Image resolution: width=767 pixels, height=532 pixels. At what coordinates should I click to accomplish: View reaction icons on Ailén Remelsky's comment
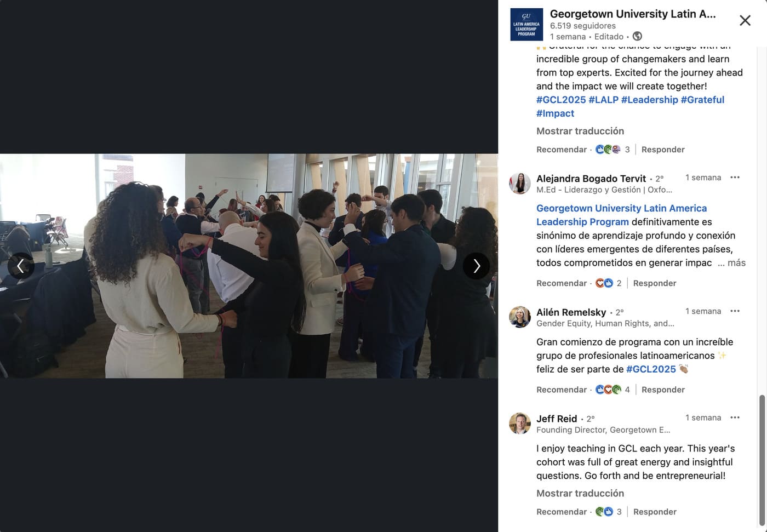[608, 390]
